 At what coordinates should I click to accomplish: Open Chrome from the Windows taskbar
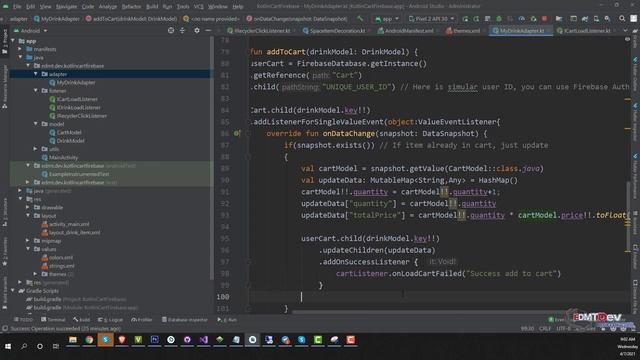click(x=89, y=340)
